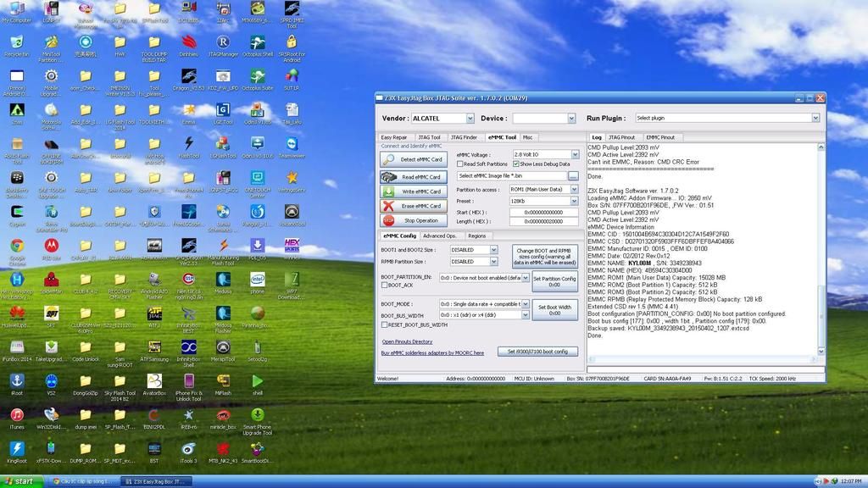Enable Read Soft Partitions checkbox
This screenshot has height=488, width=868.
[x=460, y=164]
